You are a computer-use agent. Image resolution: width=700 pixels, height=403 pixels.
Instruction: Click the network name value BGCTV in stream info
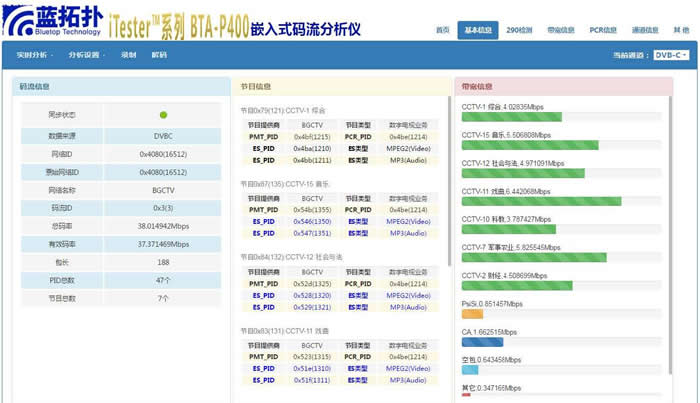coord(163,190)
